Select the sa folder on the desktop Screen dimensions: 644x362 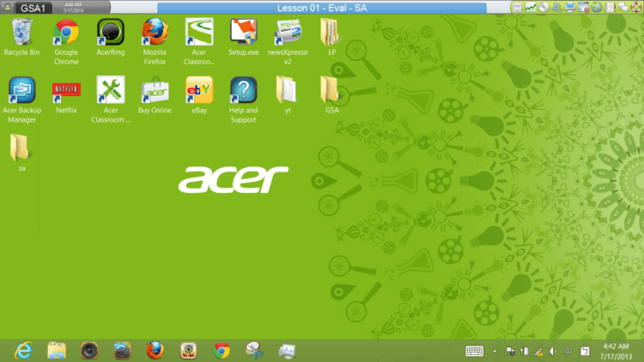21,153
